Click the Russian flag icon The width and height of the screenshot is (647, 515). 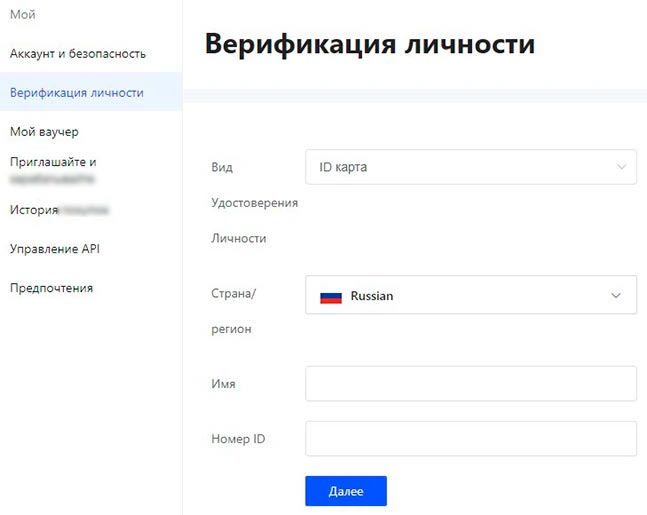[x=330, y=297]
